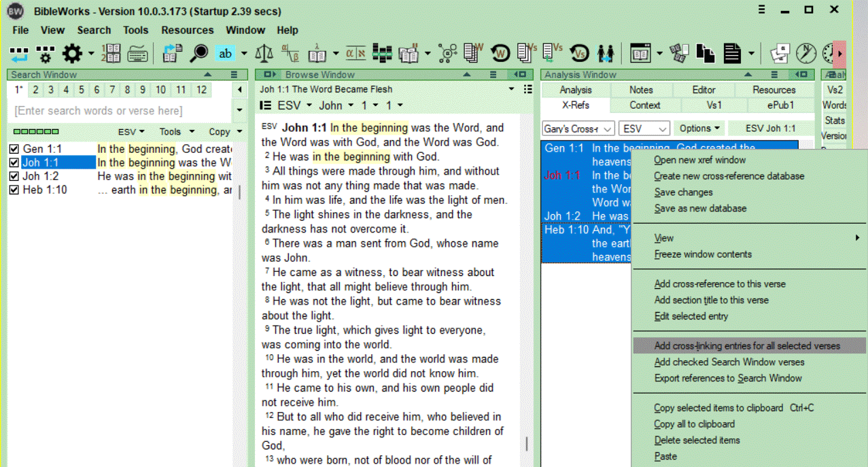The width and height of the screenshot is (868, 467).
Task: Click the two black copy pages icon
Action: pos(706,53)
